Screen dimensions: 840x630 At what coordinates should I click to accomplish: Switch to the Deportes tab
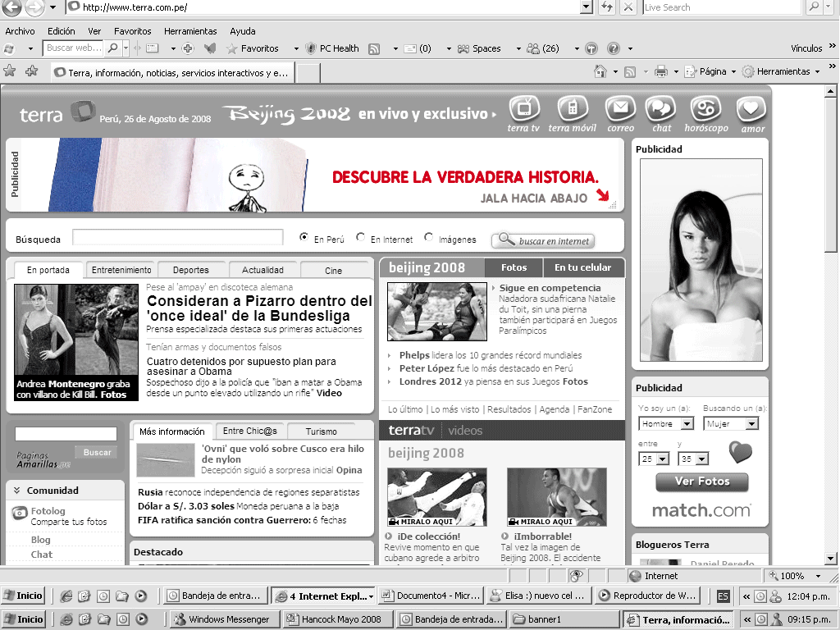click(x=191, y=270)
